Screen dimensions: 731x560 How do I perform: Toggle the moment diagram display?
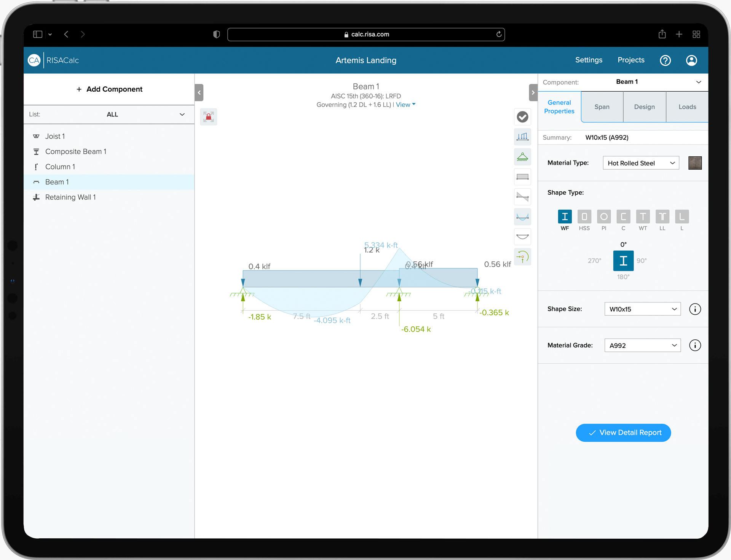pyautogui.click(x=522, y=216)
